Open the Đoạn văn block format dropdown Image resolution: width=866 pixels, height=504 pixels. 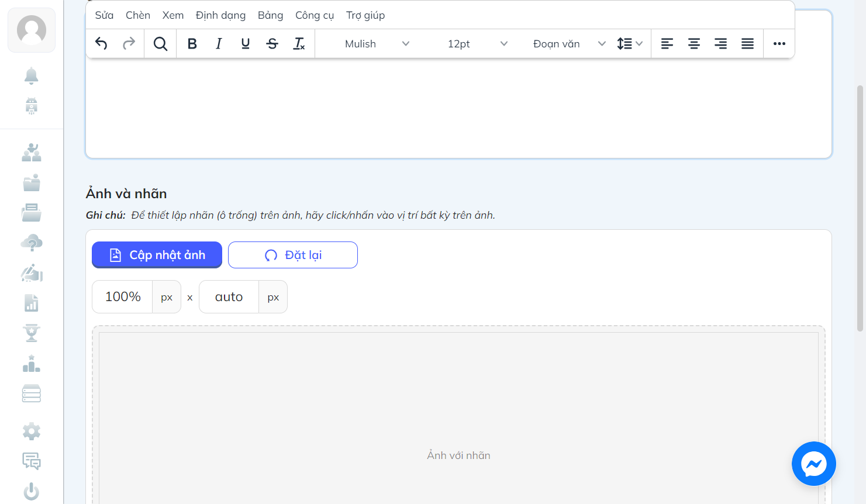point(569,44)
